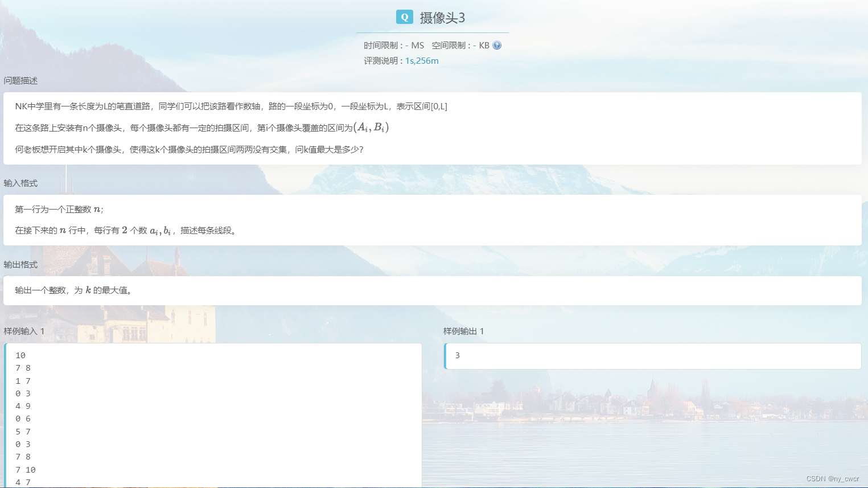The height and width of the screenshot is (488, 868).
Task: Click the 样例输出 1 heading
Action: click(464, 331)
